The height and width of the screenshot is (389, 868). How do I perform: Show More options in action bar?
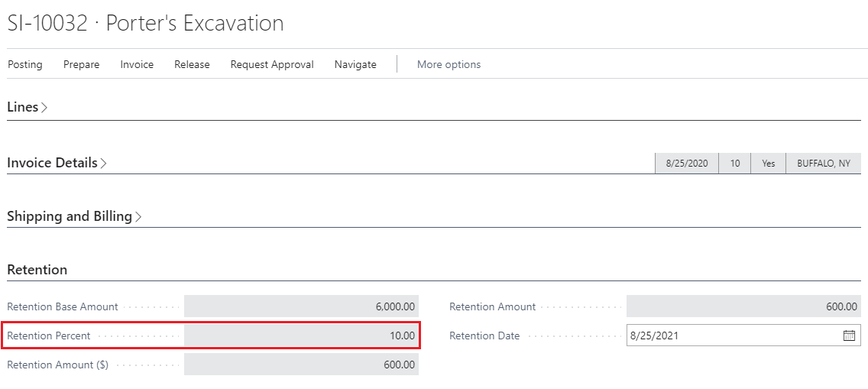click(x=449, y=64)
